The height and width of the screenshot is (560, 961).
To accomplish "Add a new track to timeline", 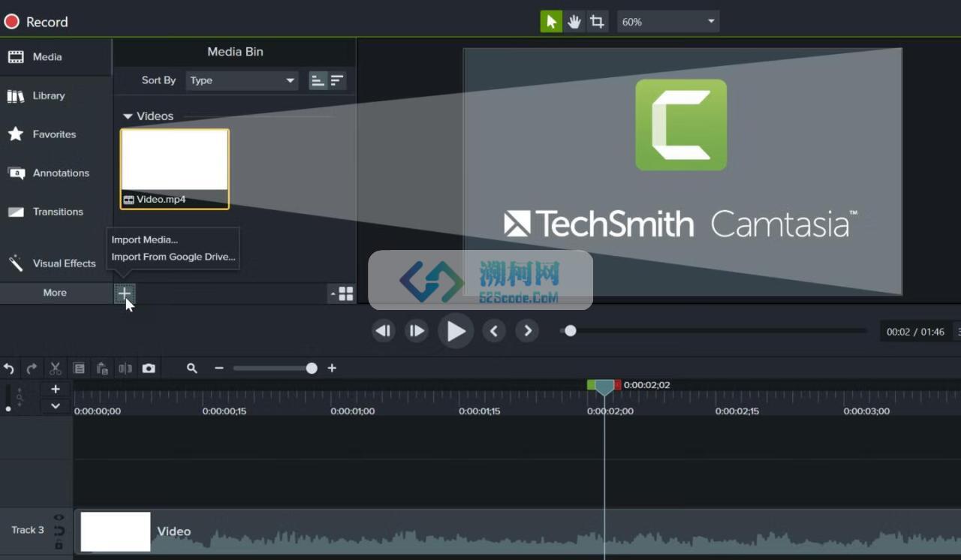I will click(x=56, y=390).
